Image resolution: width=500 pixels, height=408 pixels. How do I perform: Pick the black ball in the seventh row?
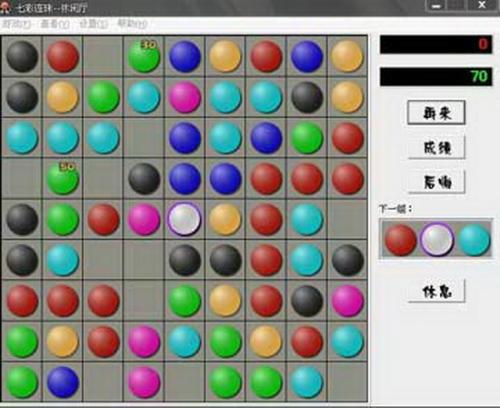click(307, 301)
